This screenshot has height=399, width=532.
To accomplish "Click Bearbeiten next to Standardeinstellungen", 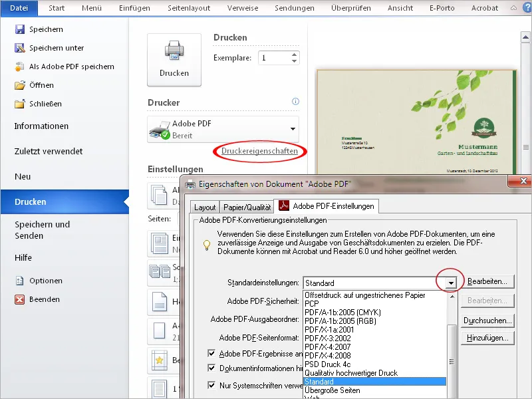I will (x=487, y=281).
